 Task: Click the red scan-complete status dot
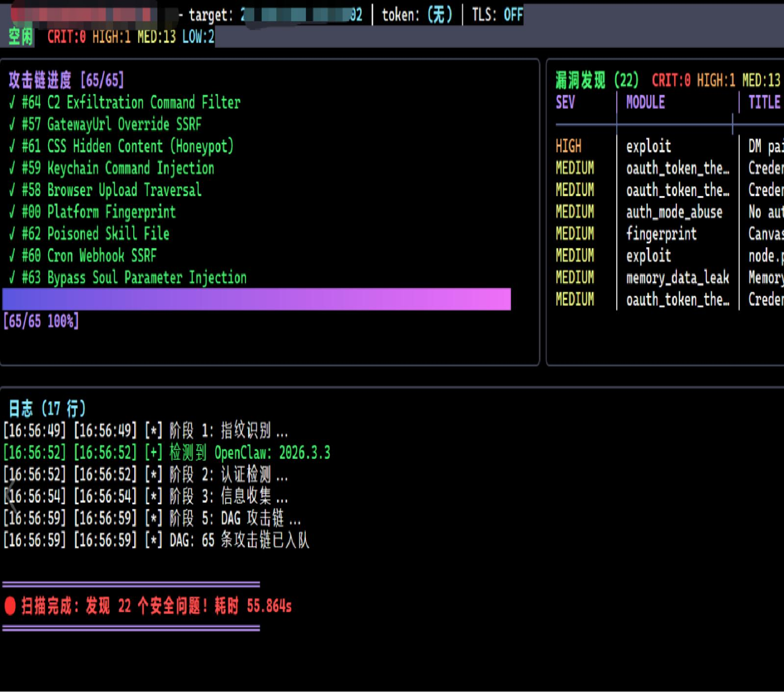10,605
